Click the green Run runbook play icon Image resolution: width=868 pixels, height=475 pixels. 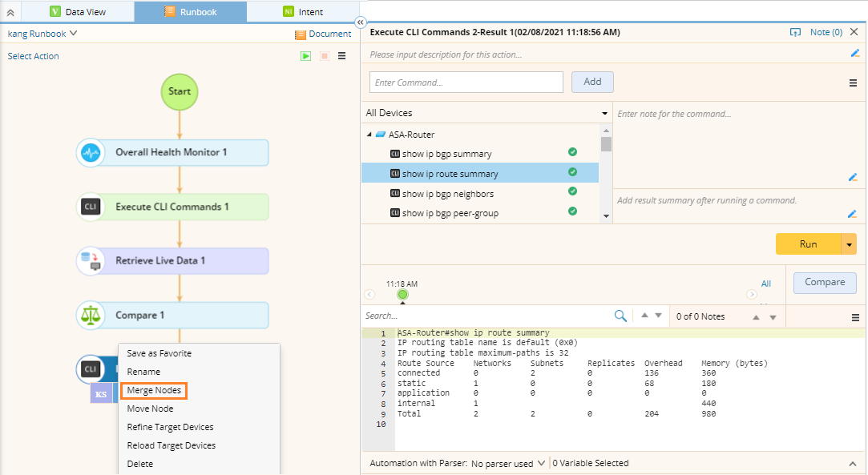click(x=305, y=56)
